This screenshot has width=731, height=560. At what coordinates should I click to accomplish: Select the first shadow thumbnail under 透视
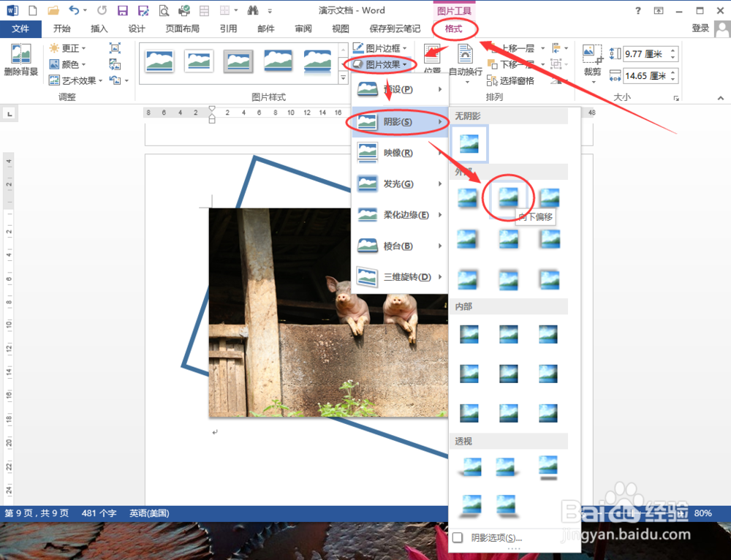coord(470,466)
